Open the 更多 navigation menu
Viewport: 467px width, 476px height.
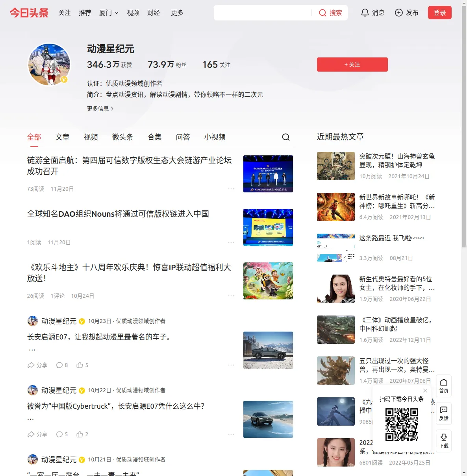pos(177,13)
